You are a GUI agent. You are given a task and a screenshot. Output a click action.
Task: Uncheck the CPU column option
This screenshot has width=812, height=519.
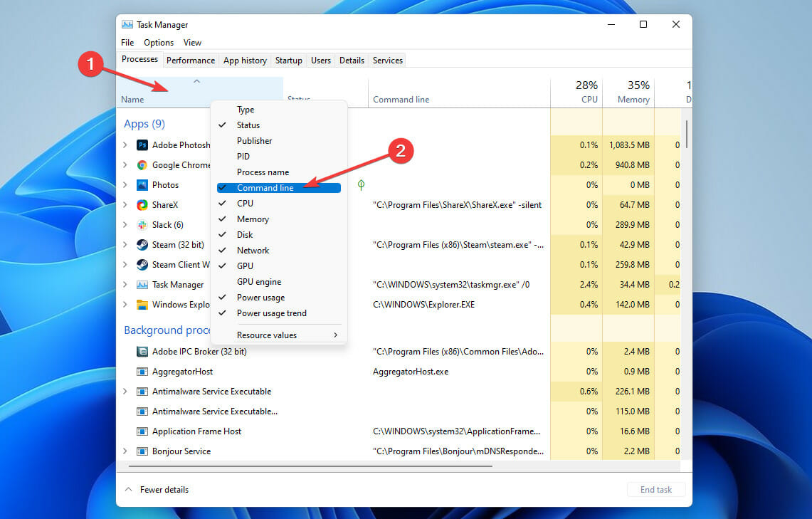(278, 204)
